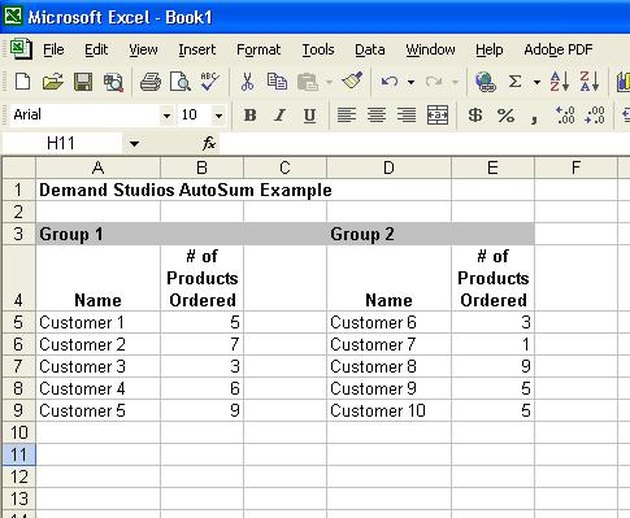The height and width of the screenshot is (518, 630).
Task: Apply Currency style dollar icon
Action: pos(475,115)
